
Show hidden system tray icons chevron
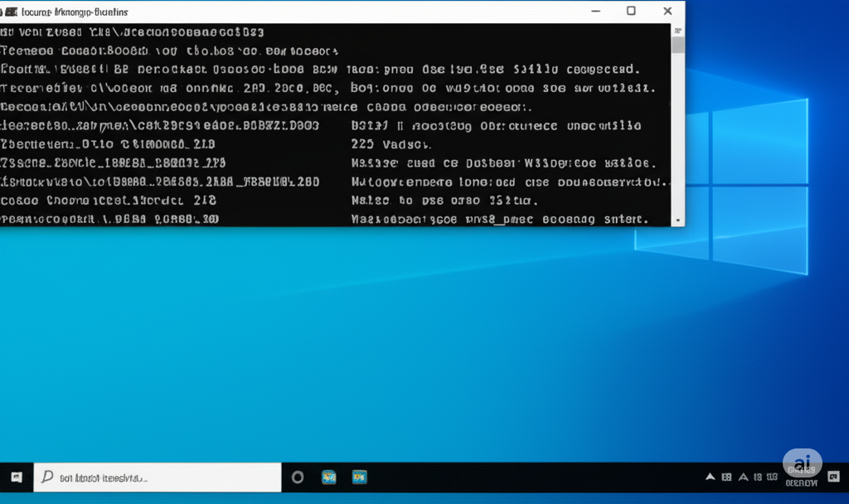pos(710,477)
